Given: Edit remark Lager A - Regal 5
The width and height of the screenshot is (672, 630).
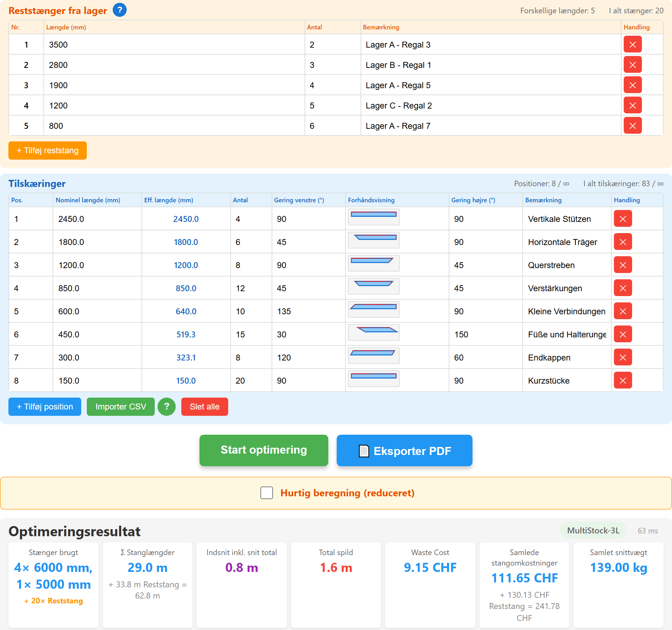Looking at the screenshot, I should tap(491, 85).
